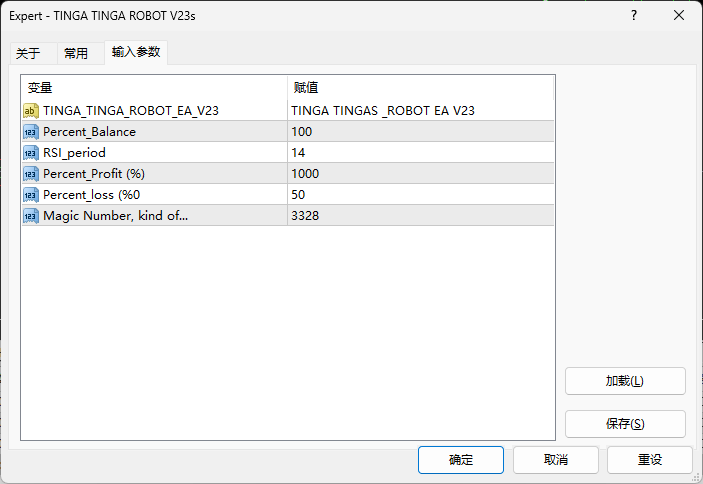Screen dimensions: 703x484
Task: Edit the Percent_Profit value 1000
Action: click(421, 174)
